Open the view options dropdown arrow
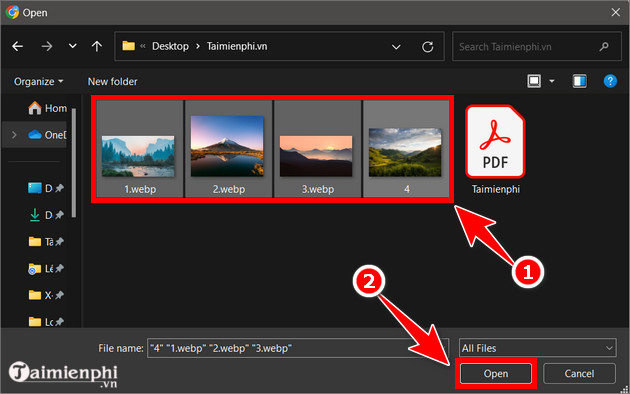This screenshot has height=394, width=630. [x=552, y=81]
